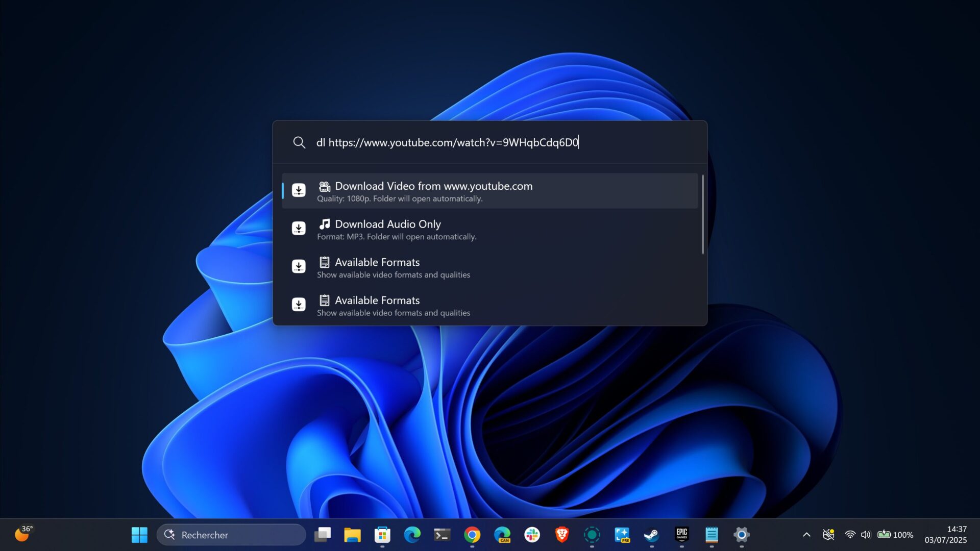Show hidden system tray icons chevron
Screen dimensions: 980x551
click(806, 535)
